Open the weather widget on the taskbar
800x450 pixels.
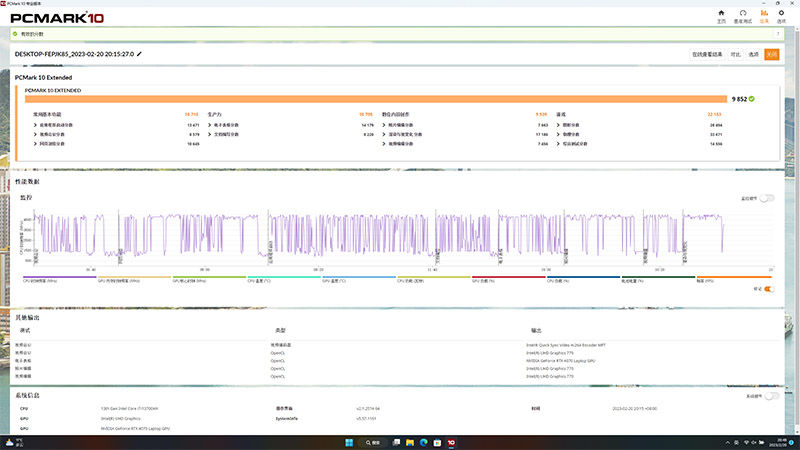pyautogui.click(x=14, y=442)
